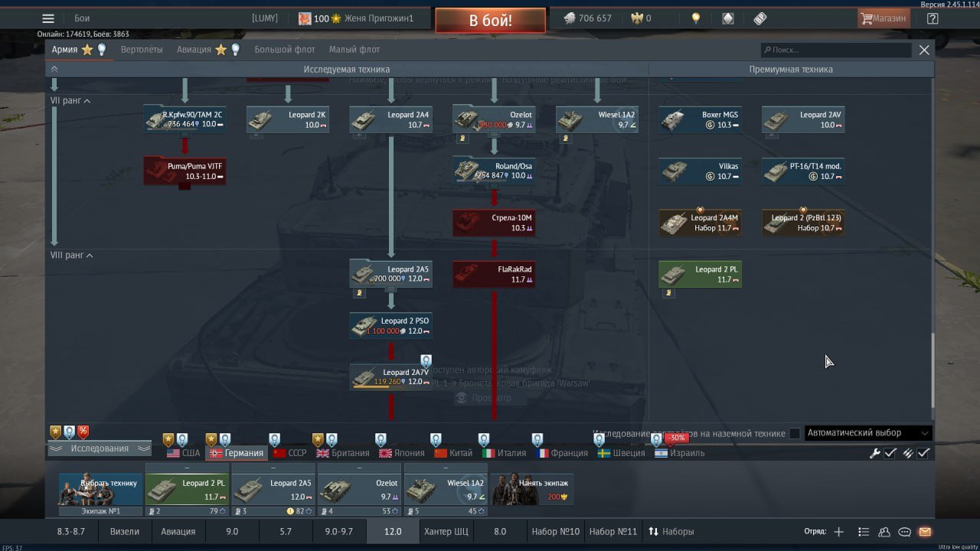Click the plus icon to invite to squad
Viewport: 980px width, 551px height.
coord(839,532)
